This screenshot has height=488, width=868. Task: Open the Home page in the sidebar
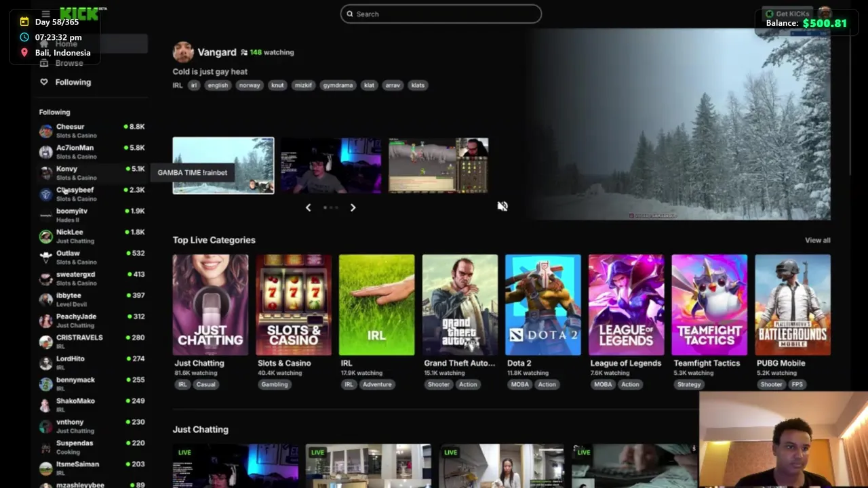(x=66, y=44)
